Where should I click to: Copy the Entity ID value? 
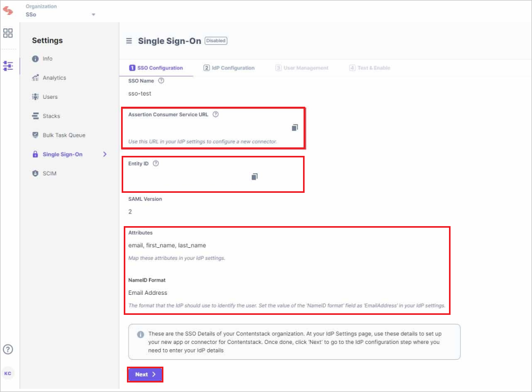(x=254, y=176)
